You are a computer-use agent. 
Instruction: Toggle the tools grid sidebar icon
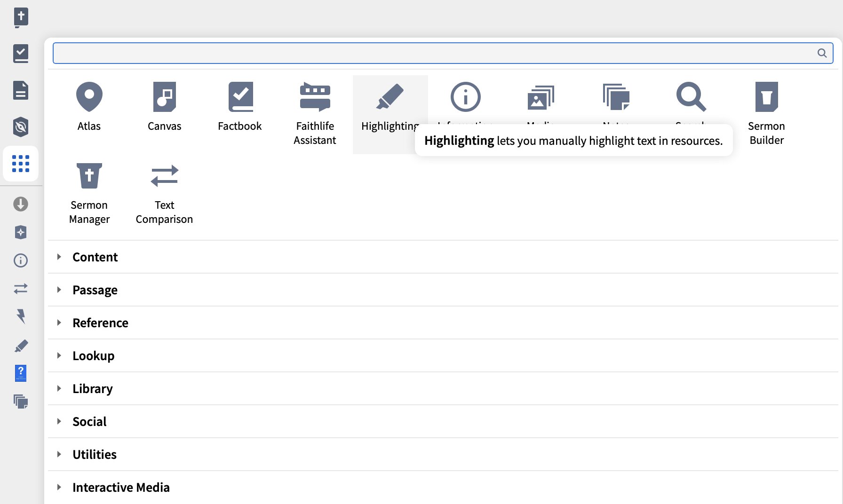coord(21,164)
